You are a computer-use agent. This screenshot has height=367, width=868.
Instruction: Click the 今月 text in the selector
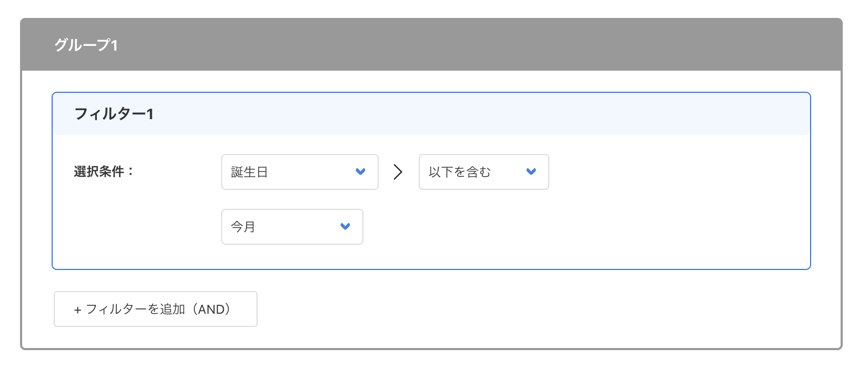[243, 227]
